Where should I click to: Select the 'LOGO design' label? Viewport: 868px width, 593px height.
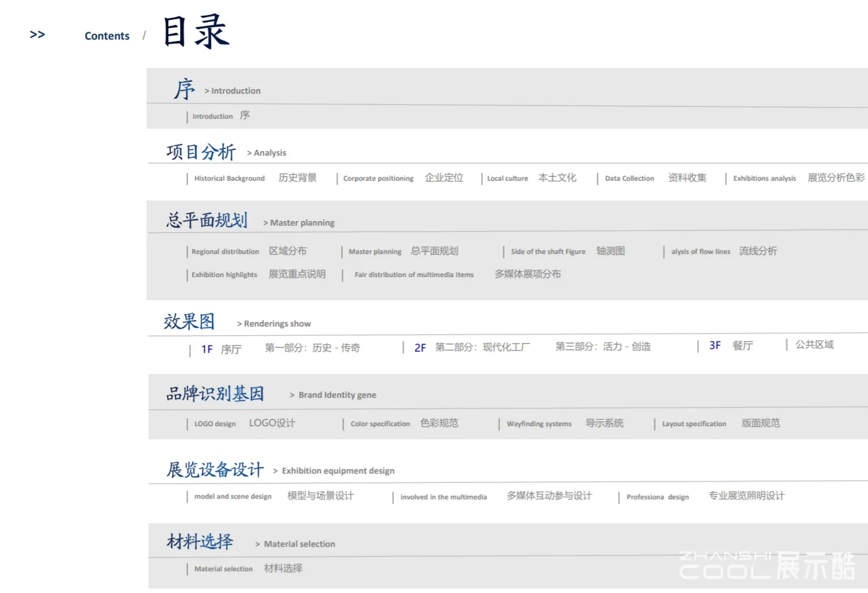tap(215, 424)
